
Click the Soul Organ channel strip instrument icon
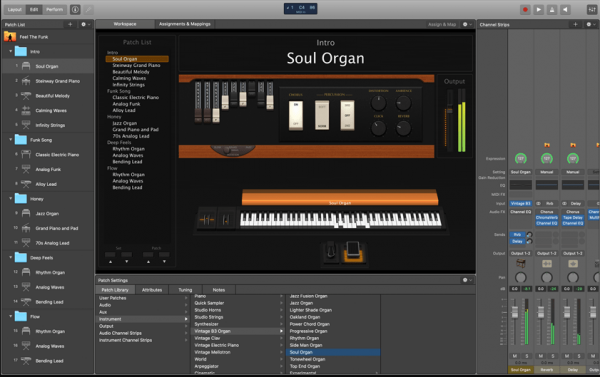point(521,264)
